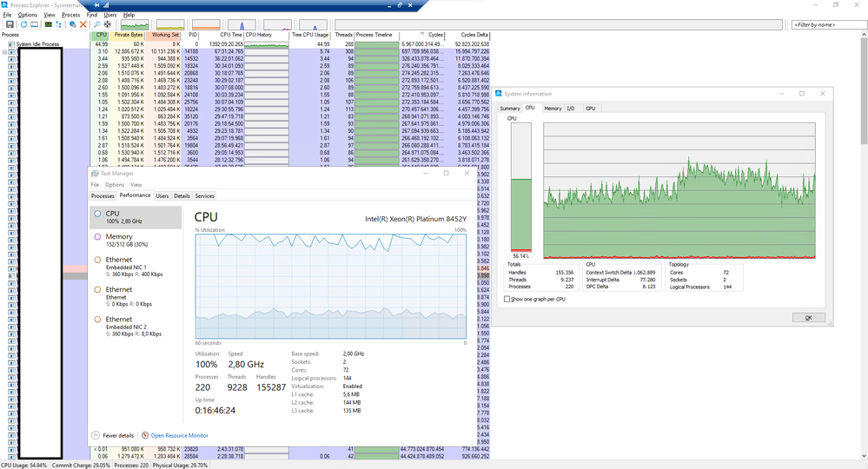The height and width of the screenshot is (469, 868).
Task: Open System Information via the toolbar graph icon
Action: 49,24
